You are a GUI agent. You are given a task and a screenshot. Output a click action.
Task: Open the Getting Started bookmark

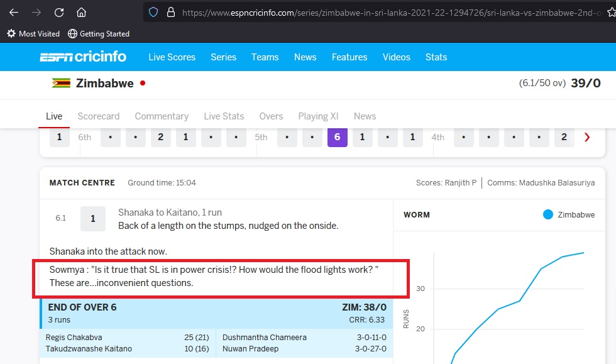(x=99, y=34)
